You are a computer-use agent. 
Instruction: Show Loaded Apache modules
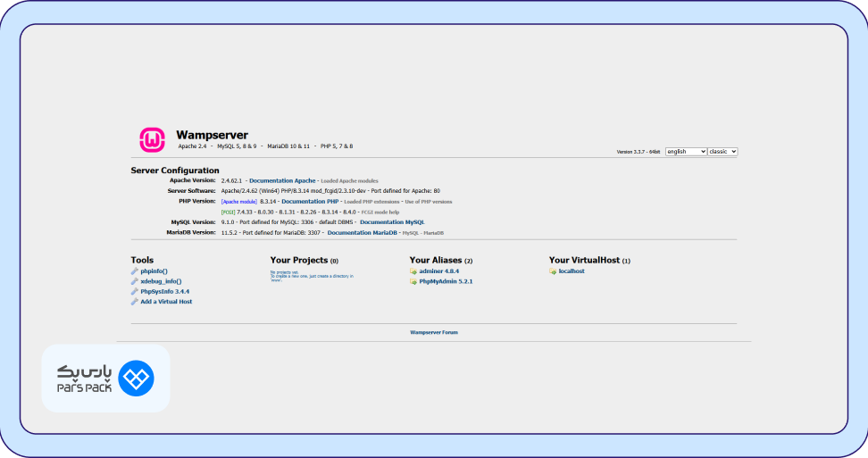tap(349, 181)
